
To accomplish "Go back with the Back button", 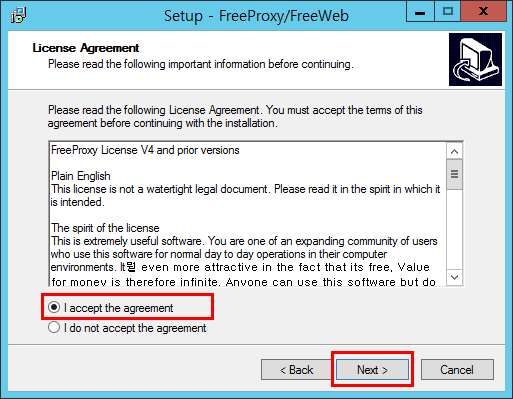I will coord(296,369).
